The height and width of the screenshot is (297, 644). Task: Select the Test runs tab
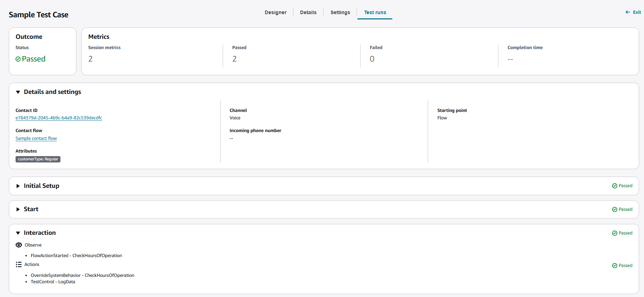click(x=375, y=12)
